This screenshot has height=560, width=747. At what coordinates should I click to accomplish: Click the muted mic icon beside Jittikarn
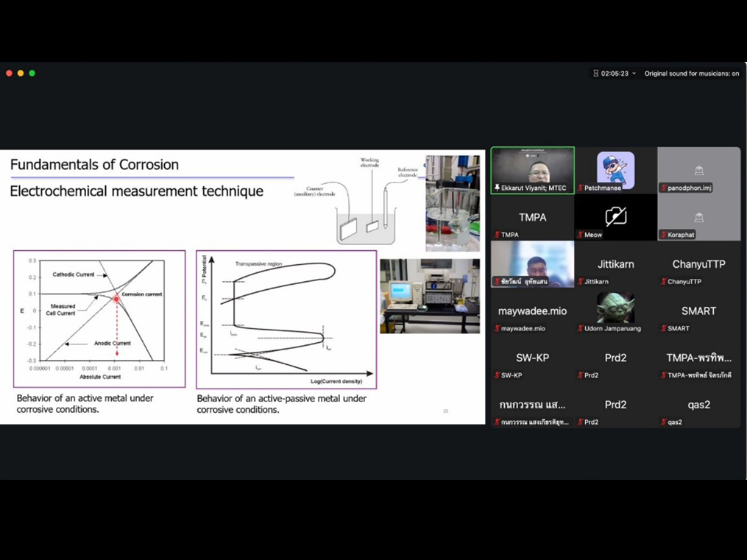coord(580,282)
